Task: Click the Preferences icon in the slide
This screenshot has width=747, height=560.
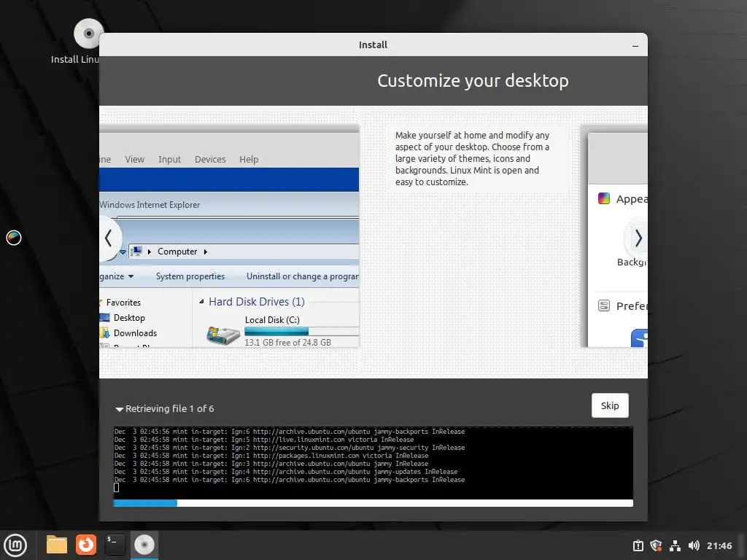Action: 603,306
